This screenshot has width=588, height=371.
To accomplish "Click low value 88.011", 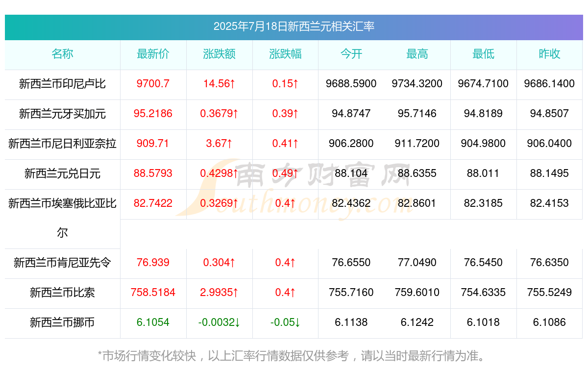I will pyautogui.click(x=483, y=173).
